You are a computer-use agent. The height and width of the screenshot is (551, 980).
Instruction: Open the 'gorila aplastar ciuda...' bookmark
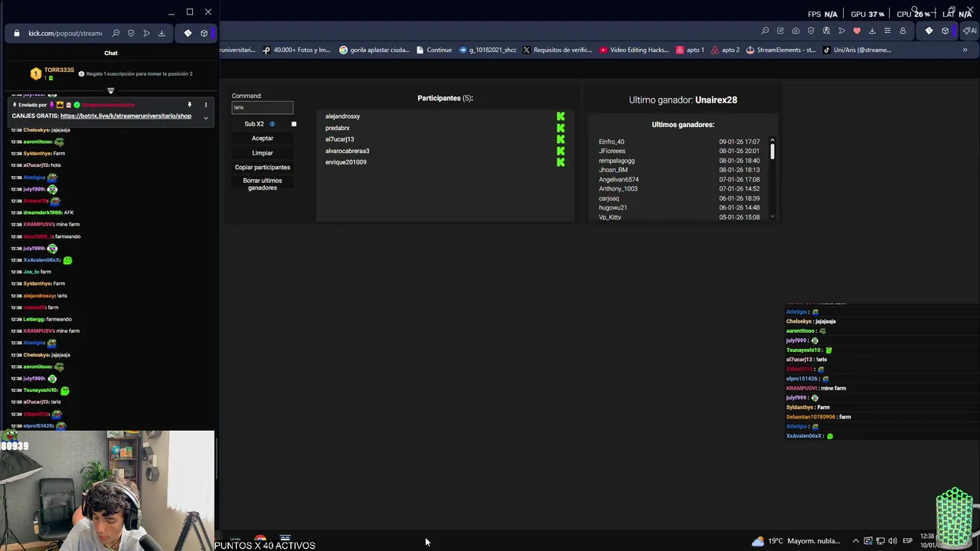tap(374, 50)
